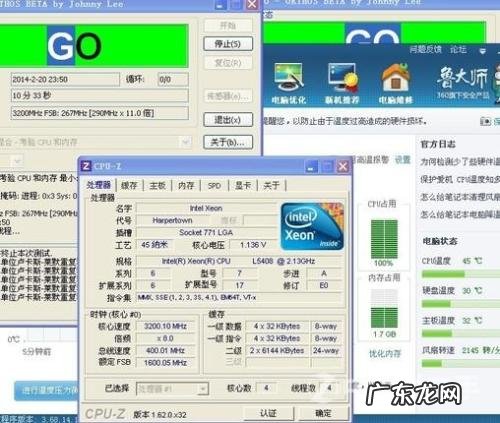Click the CPU-Z title bar Z icon

tap(86, 166)
